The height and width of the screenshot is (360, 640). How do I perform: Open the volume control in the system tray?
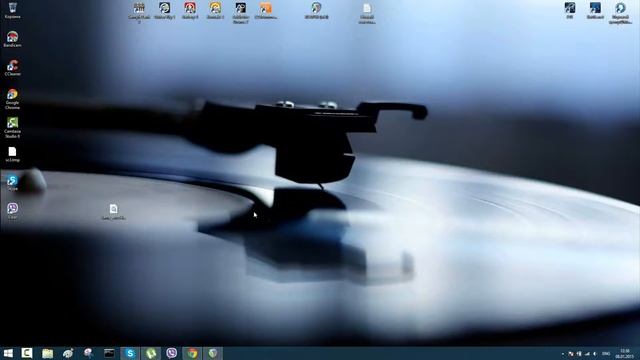coord(595,354)
